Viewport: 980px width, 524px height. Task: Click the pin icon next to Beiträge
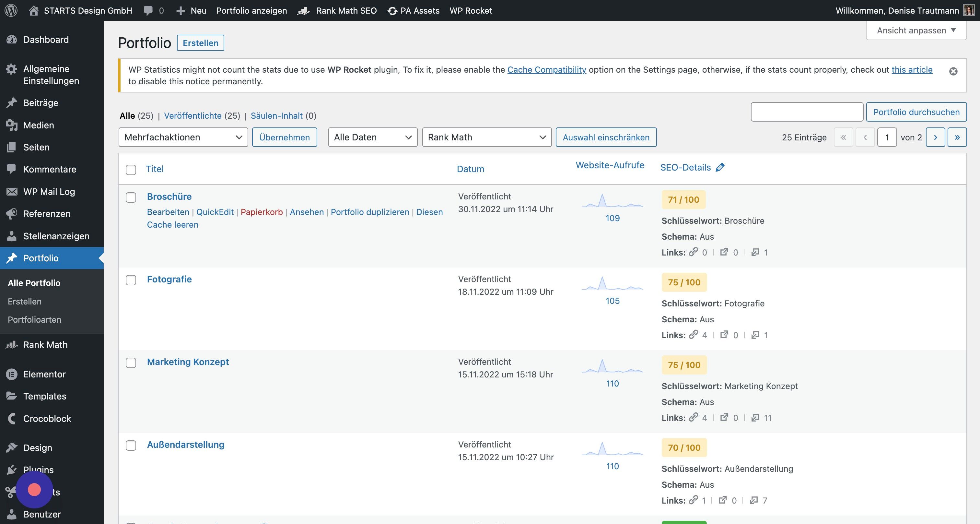point(12,103)
